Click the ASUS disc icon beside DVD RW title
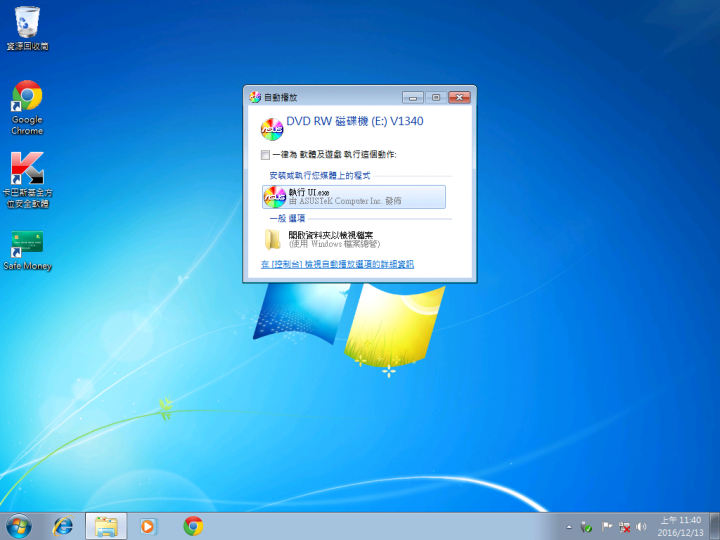720x540 pixels. pos(272,129)
